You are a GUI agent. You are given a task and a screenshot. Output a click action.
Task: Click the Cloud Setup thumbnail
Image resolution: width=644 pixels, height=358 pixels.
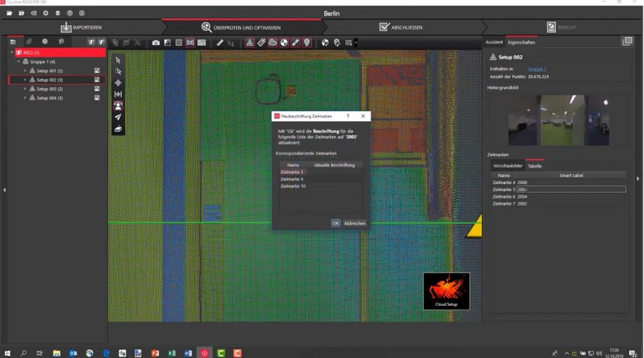pos(446,291)
